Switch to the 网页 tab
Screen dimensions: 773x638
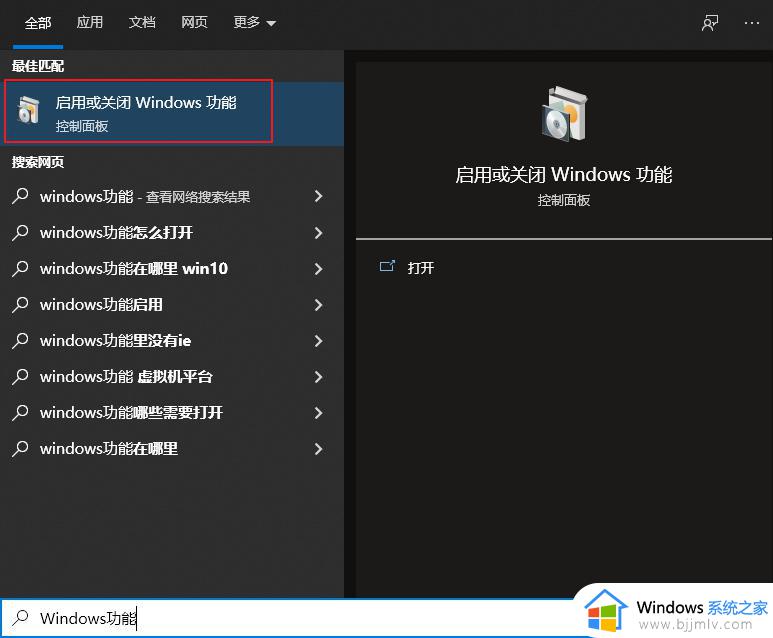point(194,22)
